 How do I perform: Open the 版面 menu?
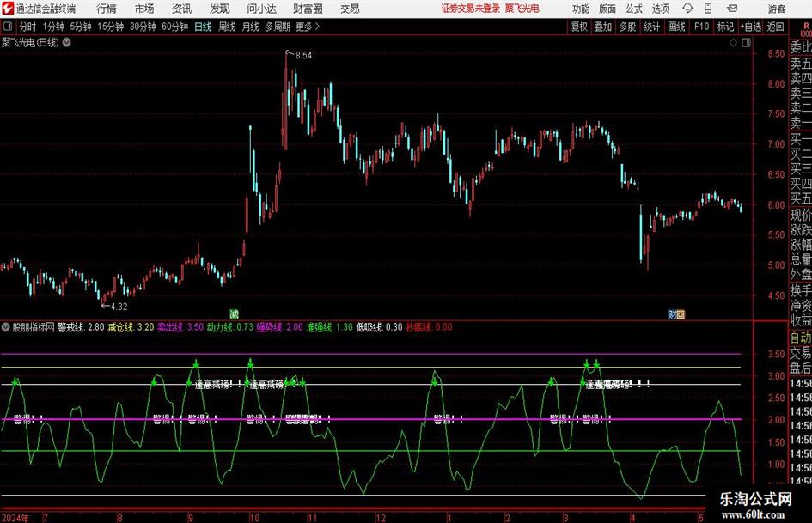click(607, 9)
